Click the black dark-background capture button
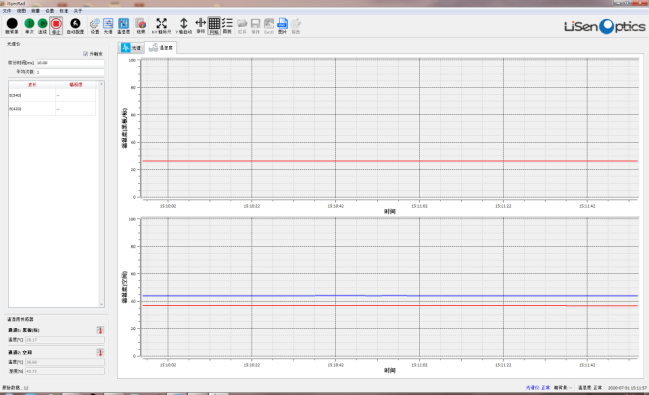The image size is (649, 395). coord(12,26)
